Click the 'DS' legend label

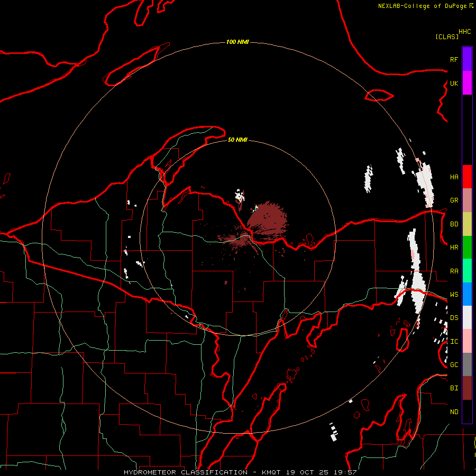454,318
